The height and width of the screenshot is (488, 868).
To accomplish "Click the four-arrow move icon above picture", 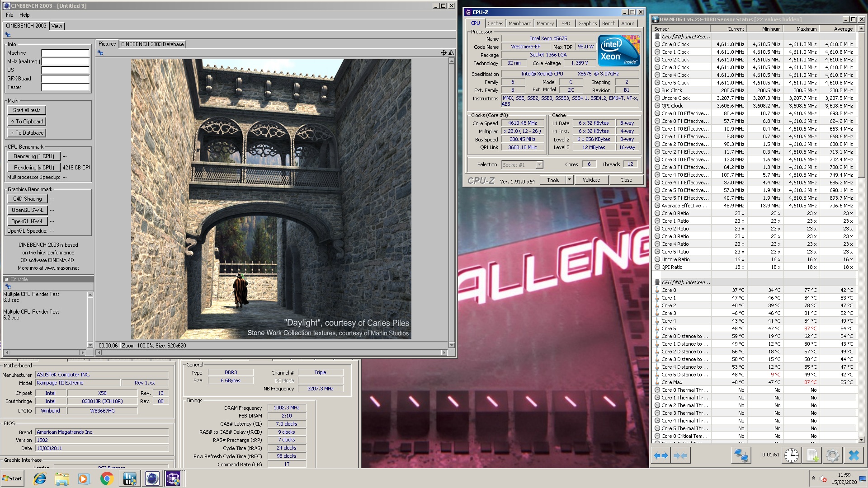I will (x=443, y=53).
